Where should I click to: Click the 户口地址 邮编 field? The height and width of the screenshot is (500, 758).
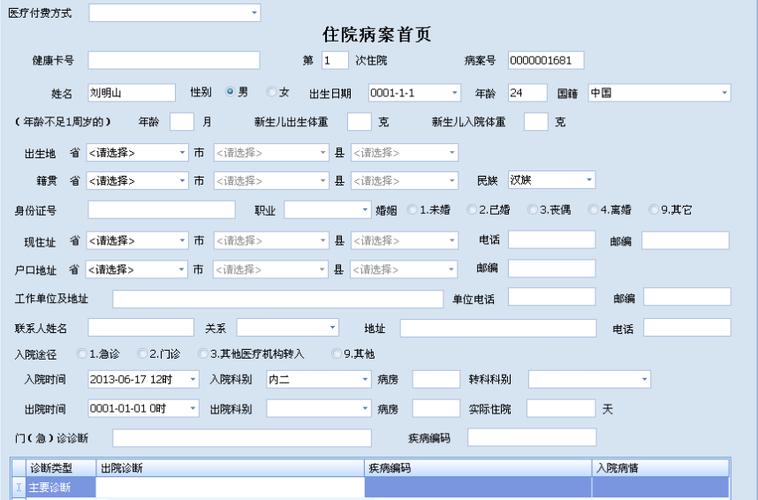click(552, 268)
